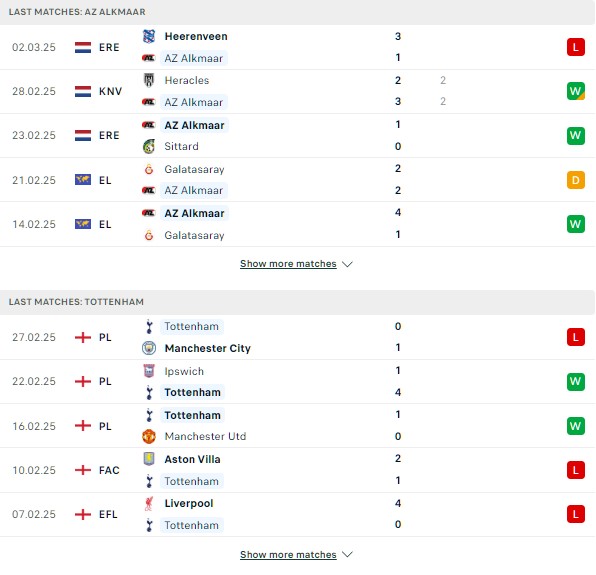Click the Netherlands flag on the 02.03.25 match
The image size is (596, 575).
[x=83, y=48]
